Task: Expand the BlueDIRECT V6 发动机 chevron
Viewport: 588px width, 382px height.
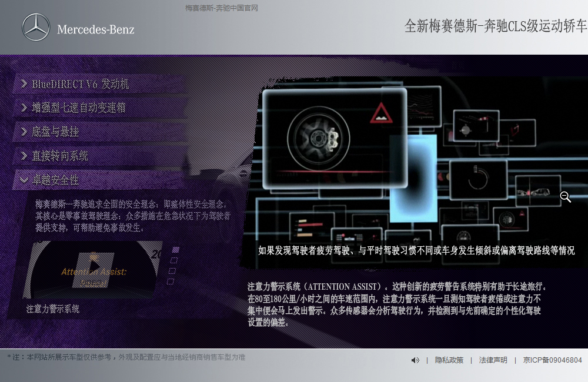Action: [x=24, y=84]
